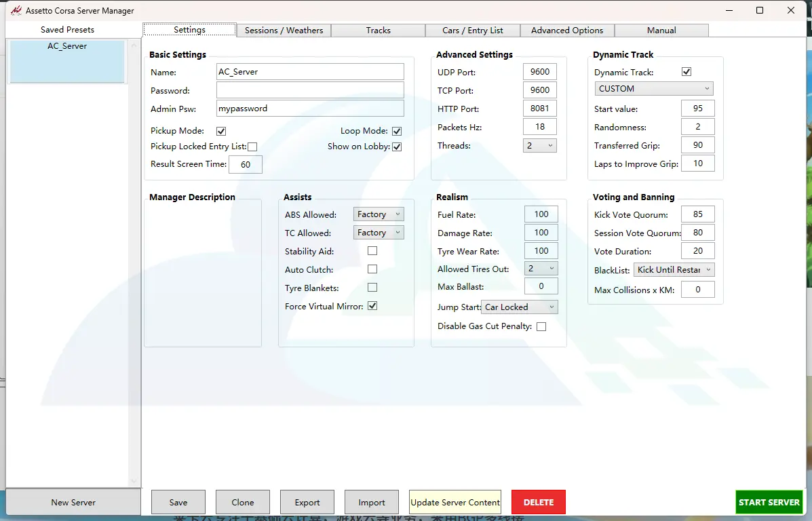Click the Manager Description text area

pos(203,273)
